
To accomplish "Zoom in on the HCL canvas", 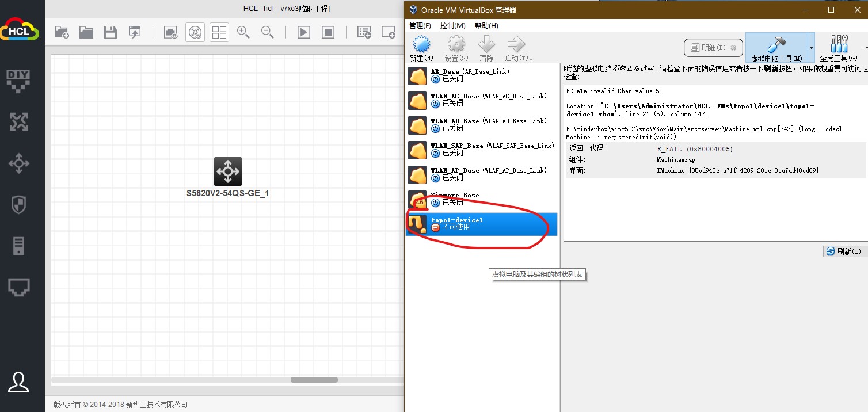I will pyautogui.click(x=243, y=32).
